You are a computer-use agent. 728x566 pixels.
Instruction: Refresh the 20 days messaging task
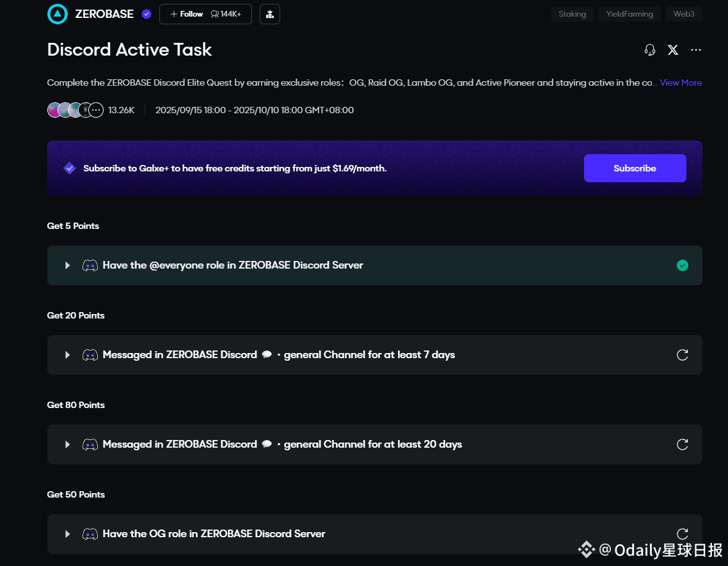683,444
